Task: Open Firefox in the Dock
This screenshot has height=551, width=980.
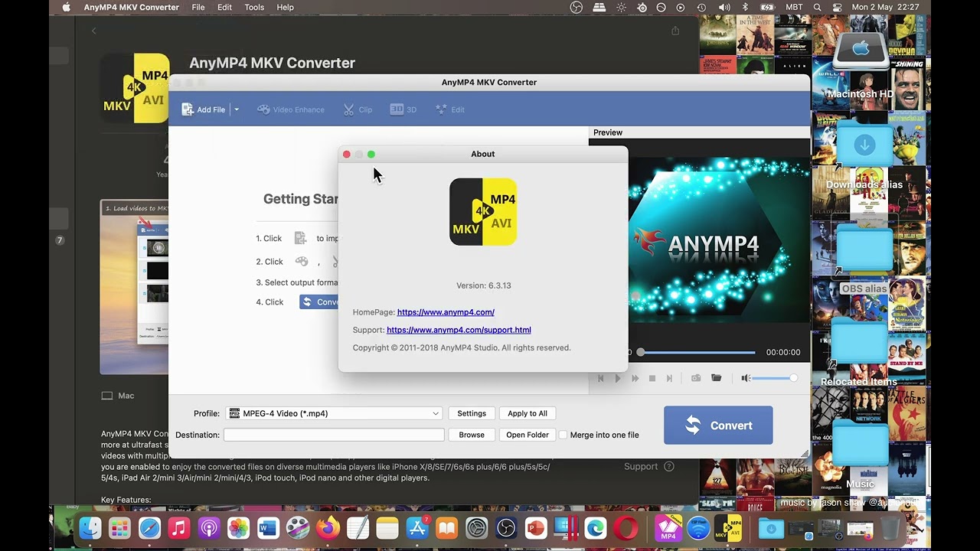Action: pos(328,528)
